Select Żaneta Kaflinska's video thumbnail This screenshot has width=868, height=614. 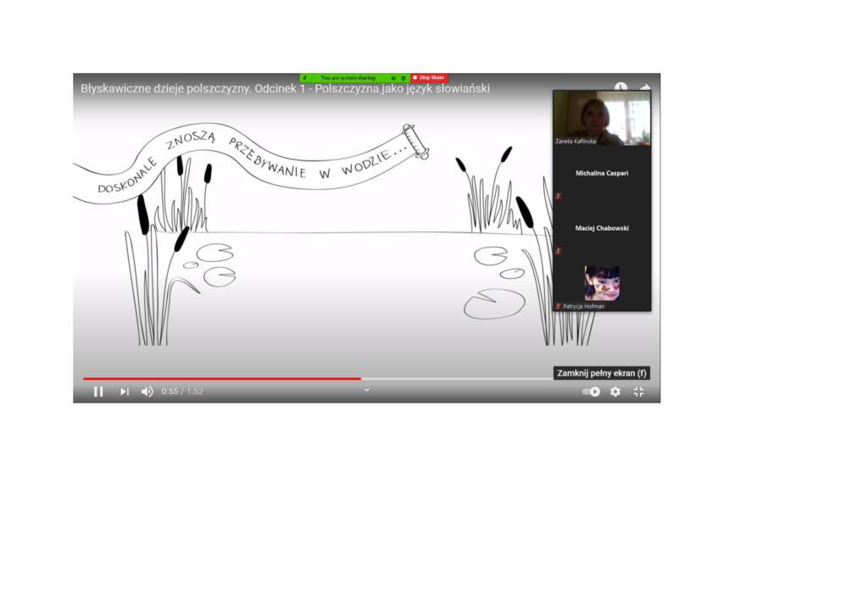point(602,118)
